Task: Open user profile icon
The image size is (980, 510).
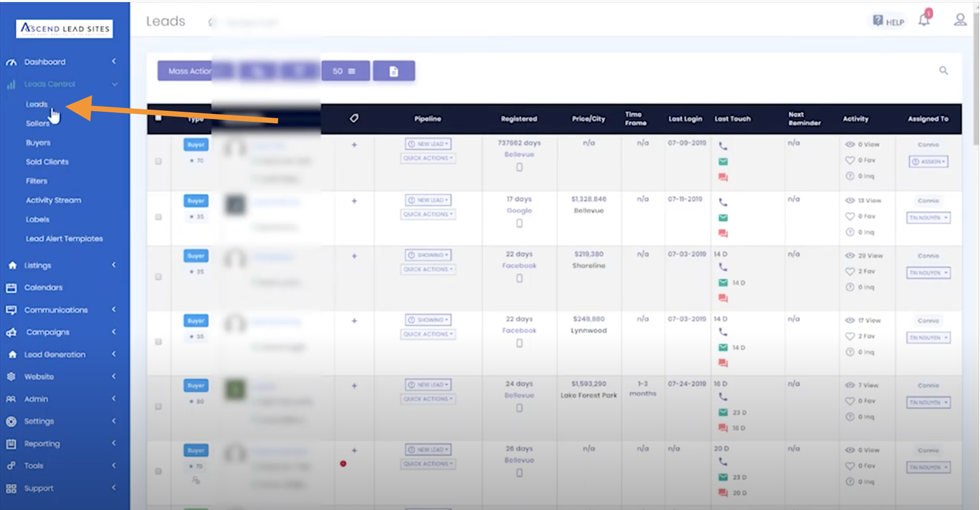Action: click(x=960, y=20)
